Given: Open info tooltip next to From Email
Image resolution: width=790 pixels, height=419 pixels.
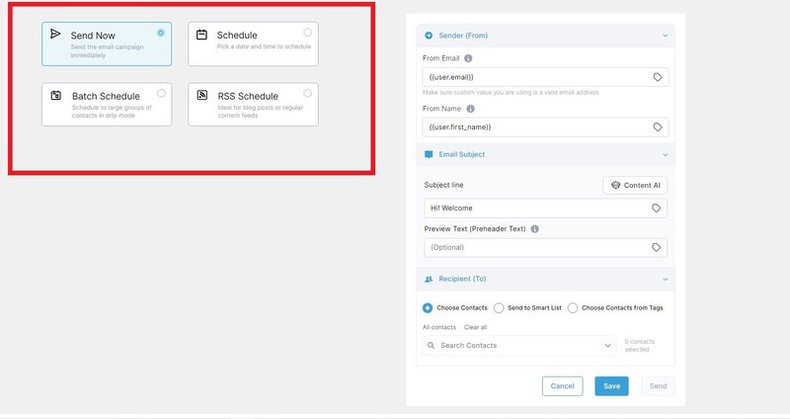Looking at the screenshot, I should coord(468,58).
